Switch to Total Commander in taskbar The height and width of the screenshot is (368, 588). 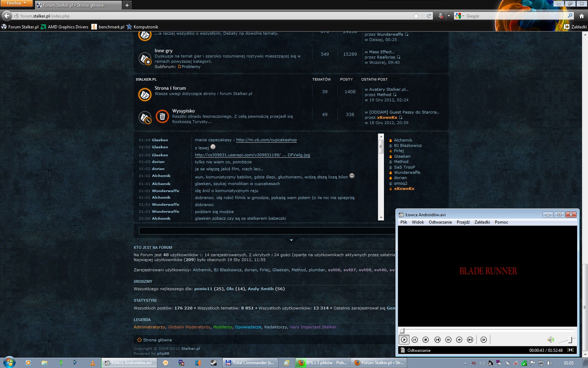250,363
